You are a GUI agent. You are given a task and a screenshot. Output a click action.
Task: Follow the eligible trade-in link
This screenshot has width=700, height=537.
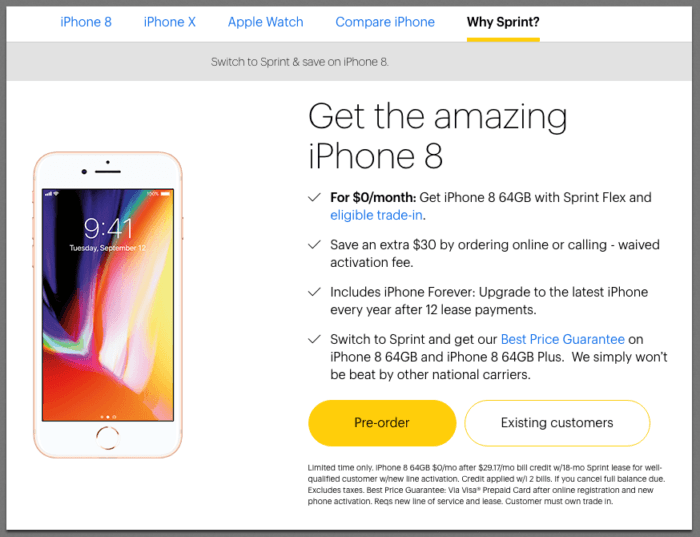tap(376, 215)
